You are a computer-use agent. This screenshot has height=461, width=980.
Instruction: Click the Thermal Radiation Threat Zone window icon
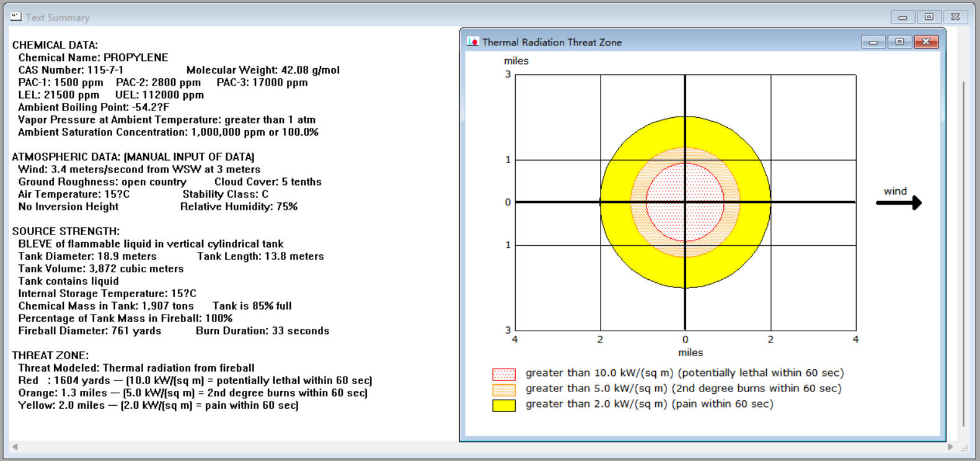[x=473, y=42]
